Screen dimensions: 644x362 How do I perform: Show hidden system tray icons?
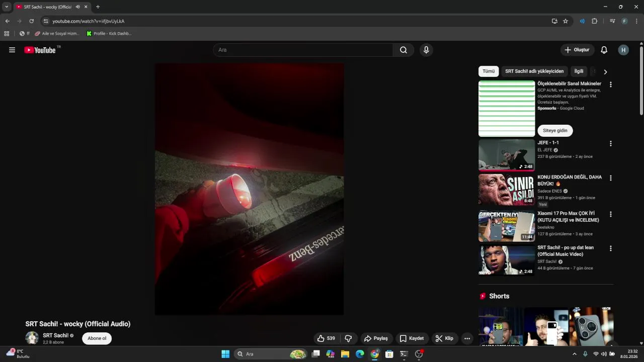click(x=575, y=354)
